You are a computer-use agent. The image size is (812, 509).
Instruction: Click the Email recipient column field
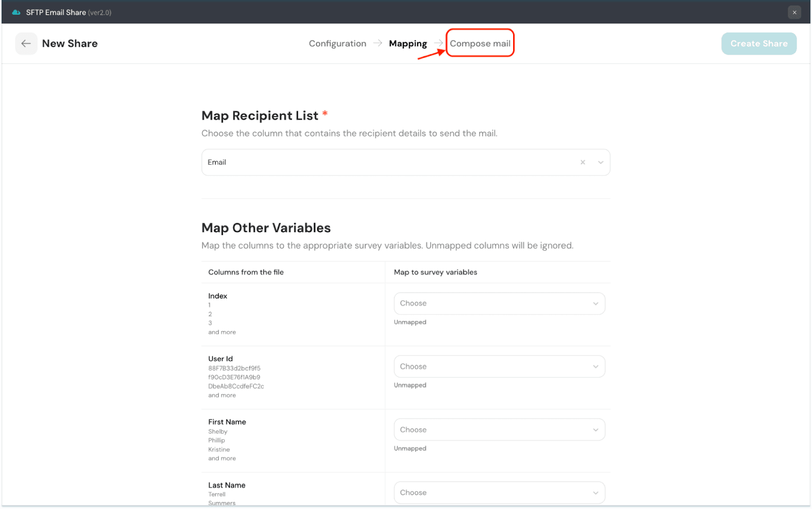386,162
